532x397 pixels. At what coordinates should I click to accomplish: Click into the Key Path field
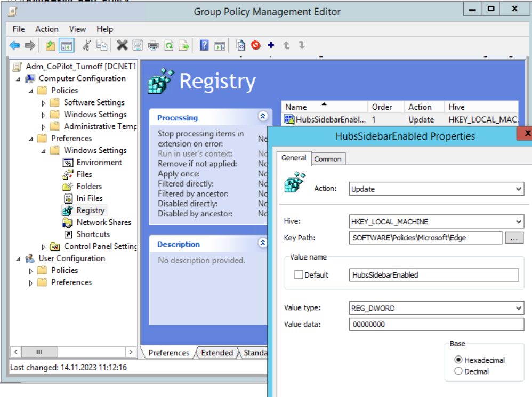point(425,238)
